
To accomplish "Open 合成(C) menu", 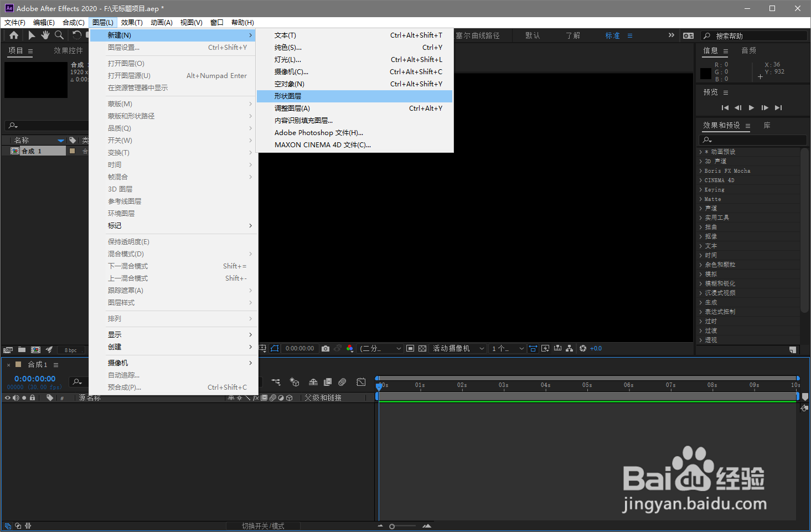I will click(x=74, y=23).
